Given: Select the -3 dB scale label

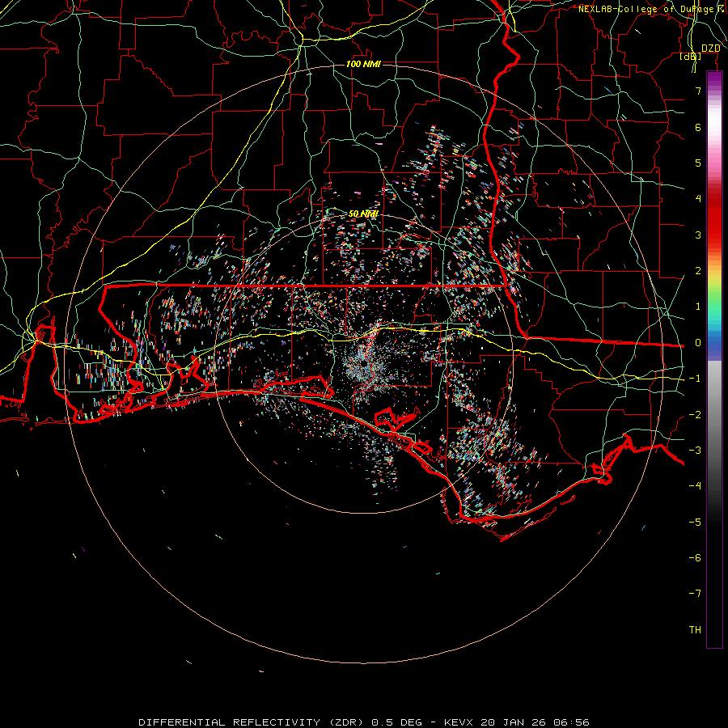Looking at the screenshot, I should coord(695,450).
